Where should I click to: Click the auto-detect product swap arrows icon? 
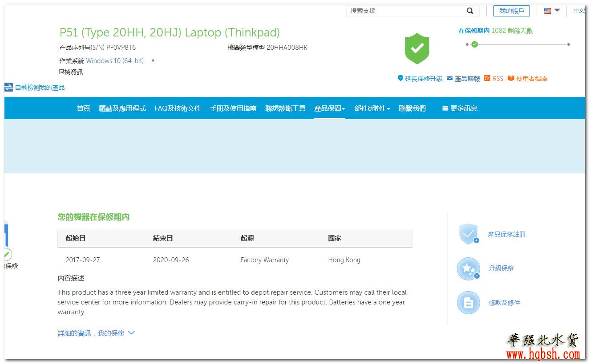point(8,88)
